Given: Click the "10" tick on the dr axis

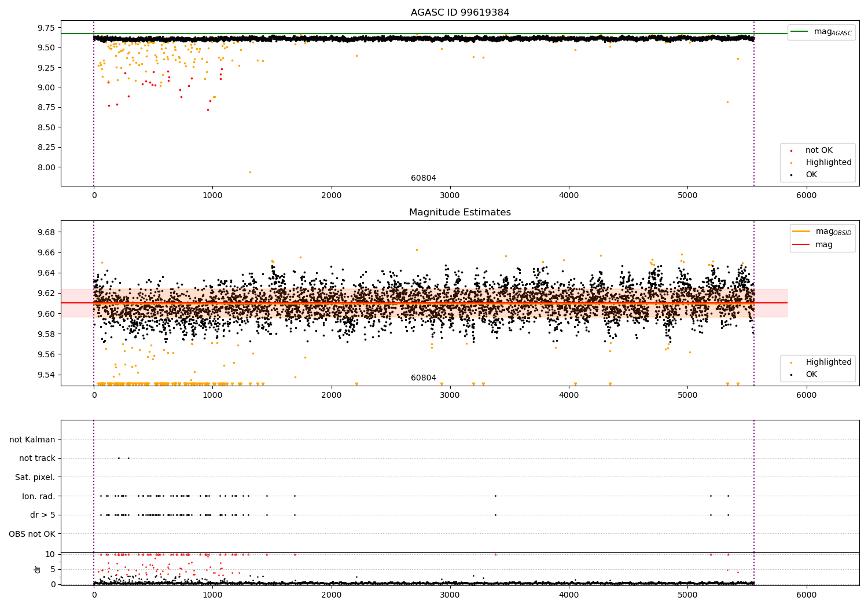Looking at the screenshot, I should tap(50, 554).
